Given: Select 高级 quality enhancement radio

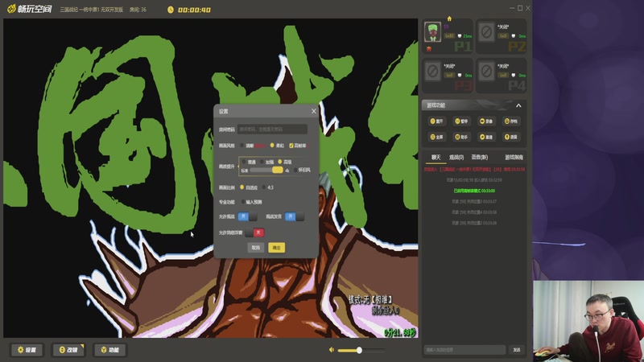Looking at the screenshot, I should pyautogui.click(x=279, y=162).
